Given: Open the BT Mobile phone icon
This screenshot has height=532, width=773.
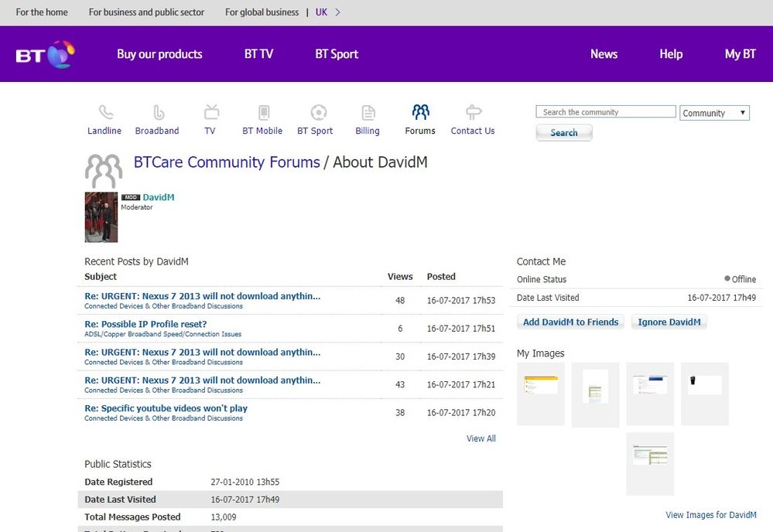Looking at the screenshot, I should tap(264, 112).
